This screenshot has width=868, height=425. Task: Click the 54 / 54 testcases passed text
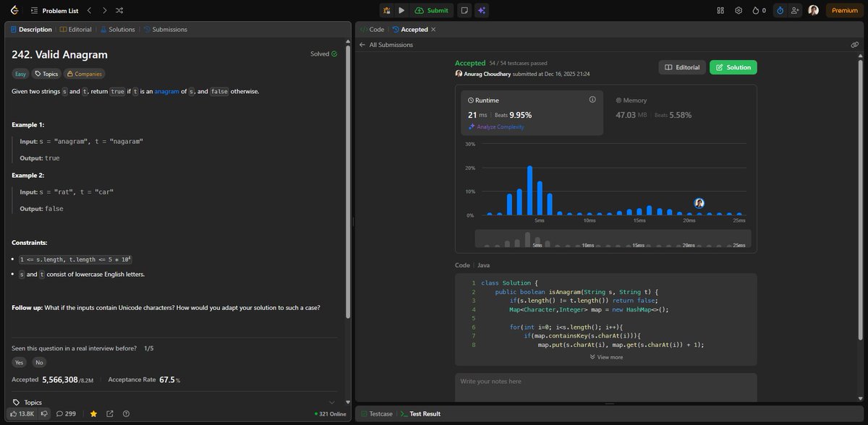pos(516,64)
